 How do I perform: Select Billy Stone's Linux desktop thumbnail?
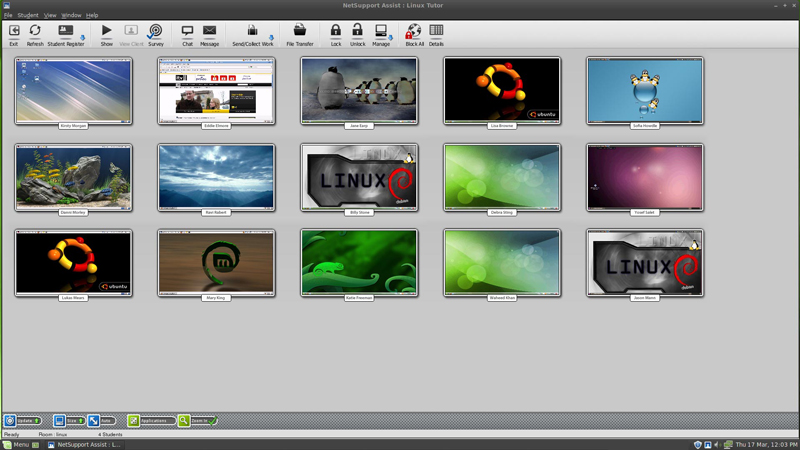pyautogui.click(x=358, y=177)
